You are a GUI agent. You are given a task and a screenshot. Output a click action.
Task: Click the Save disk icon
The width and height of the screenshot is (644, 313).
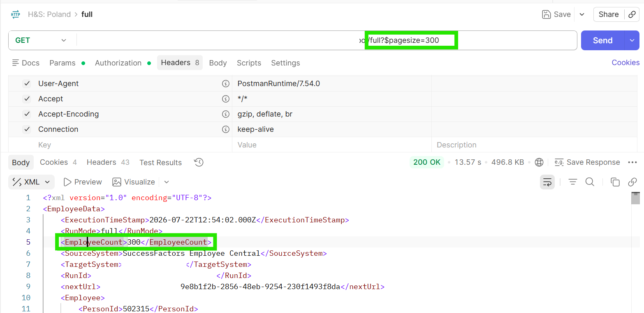click(547, 14)
